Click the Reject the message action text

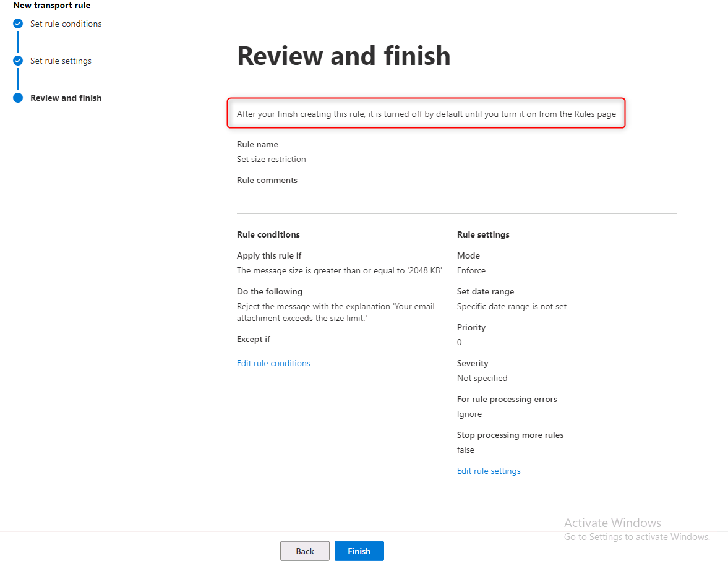(x=335, y=312)
